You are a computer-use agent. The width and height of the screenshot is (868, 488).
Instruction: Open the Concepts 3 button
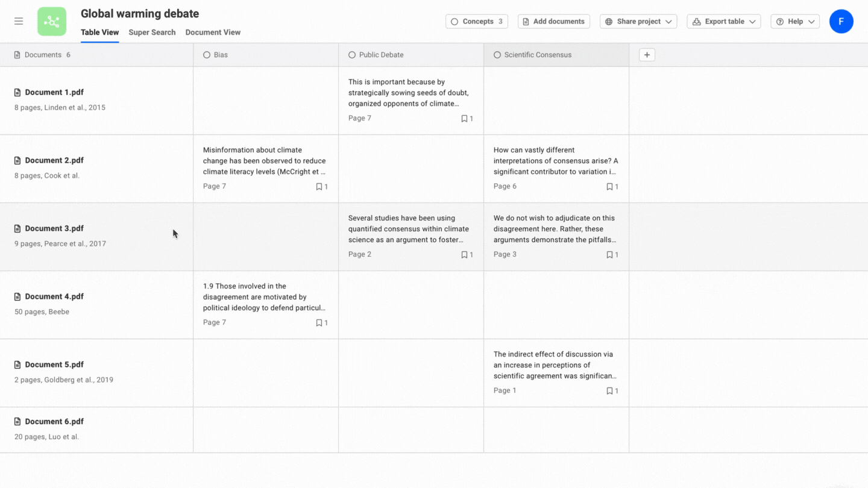pyautogui.click(x=477, y=22)
